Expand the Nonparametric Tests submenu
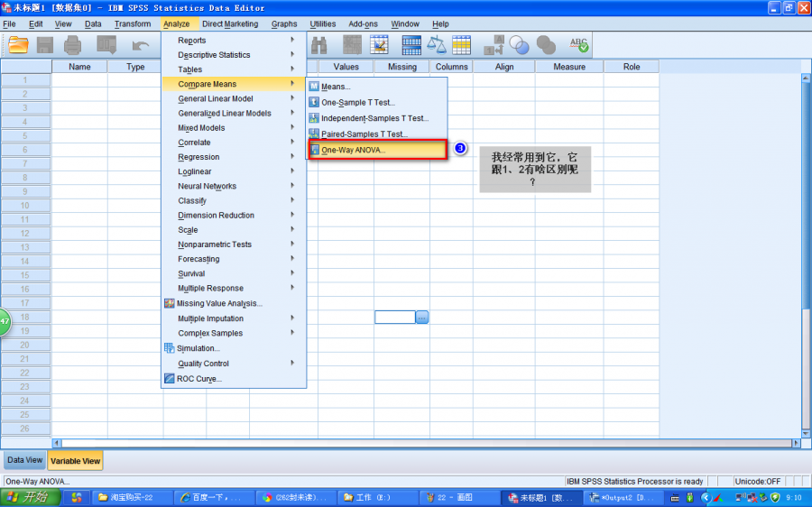The width and height of the screenshot is (812, 507). click(234, 244)
